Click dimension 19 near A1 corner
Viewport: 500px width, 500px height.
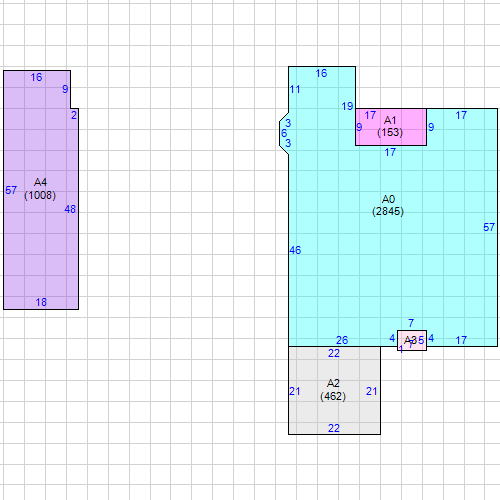point(347,106)
